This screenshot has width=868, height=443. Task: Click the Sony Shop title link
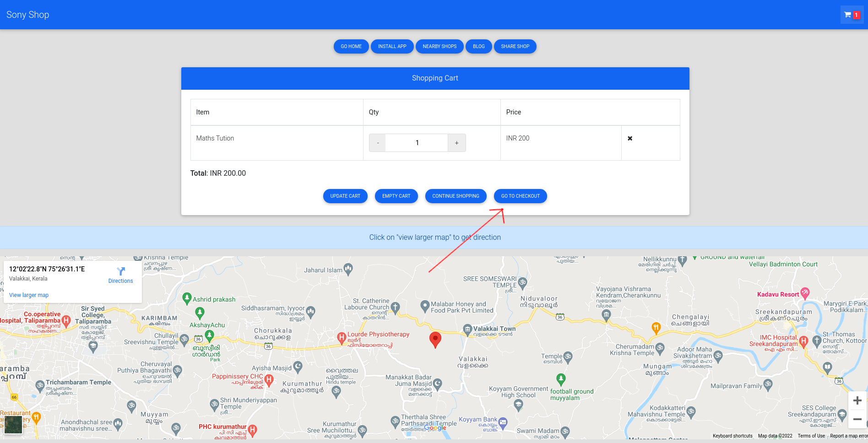tap(28, 15)
